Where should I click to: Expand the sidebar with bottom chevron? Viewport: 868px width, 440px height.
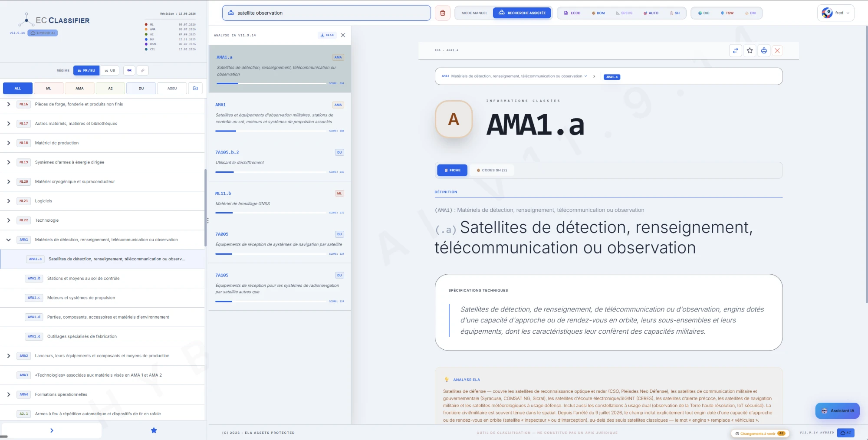tap(52, 430)
